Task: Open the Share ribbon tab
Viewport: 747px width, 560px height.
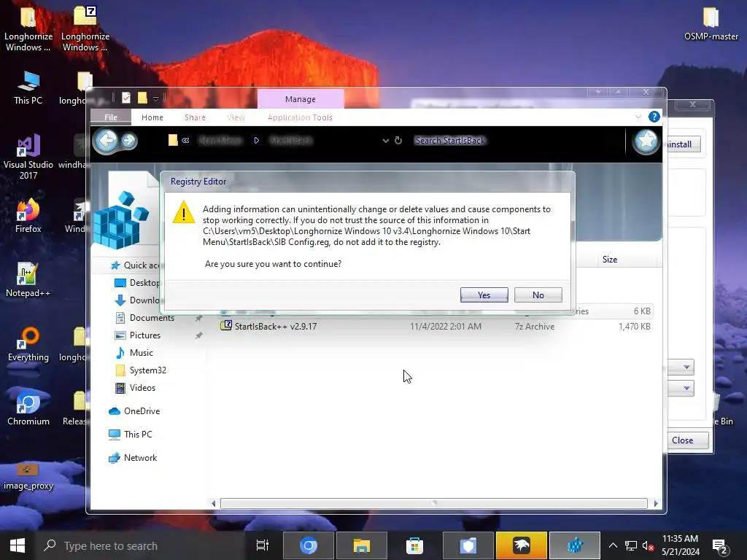Action: tap(195, 117)
